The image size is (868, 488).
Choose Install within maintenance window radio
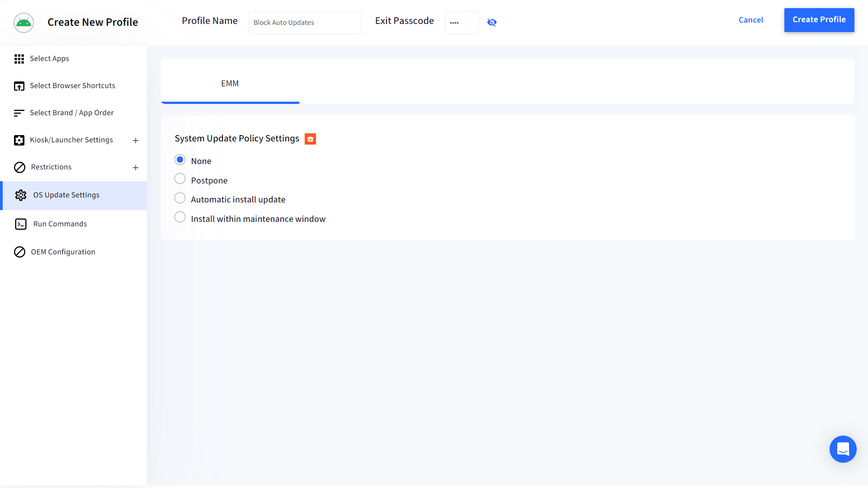click(180, 217)
